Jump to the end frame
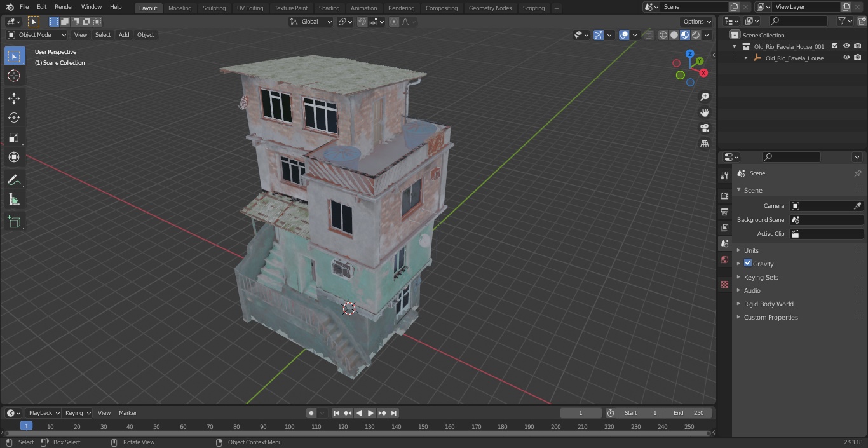The width and height of the screenshot is (868, 448). click(x=393, y=413)
